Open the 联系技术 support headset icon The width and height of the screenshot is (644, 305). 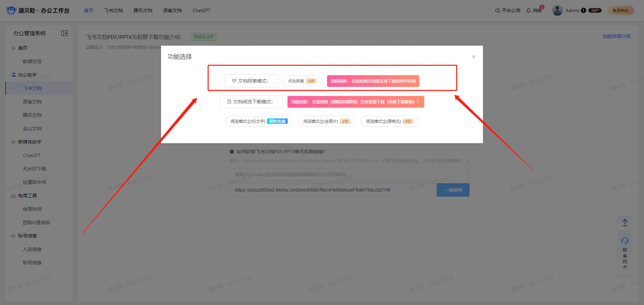(x=625, y=241)
